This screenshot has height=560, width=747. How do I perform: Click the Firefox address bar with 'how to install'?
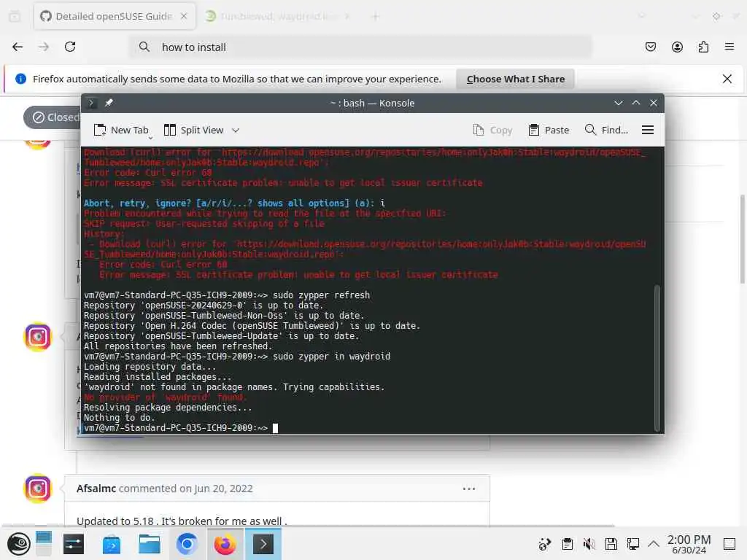(360, 47)
